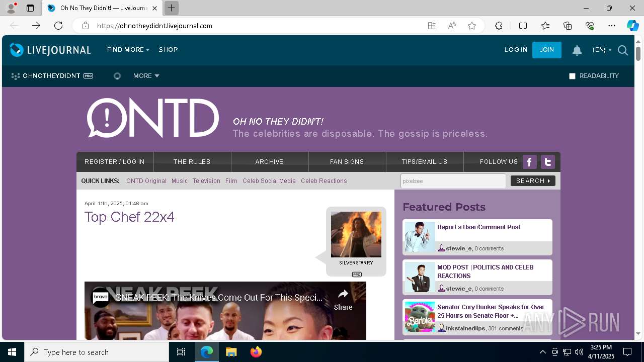644x362 pixels.
Task: Show hidden system tray icons chevron
Action: (542, 352)
